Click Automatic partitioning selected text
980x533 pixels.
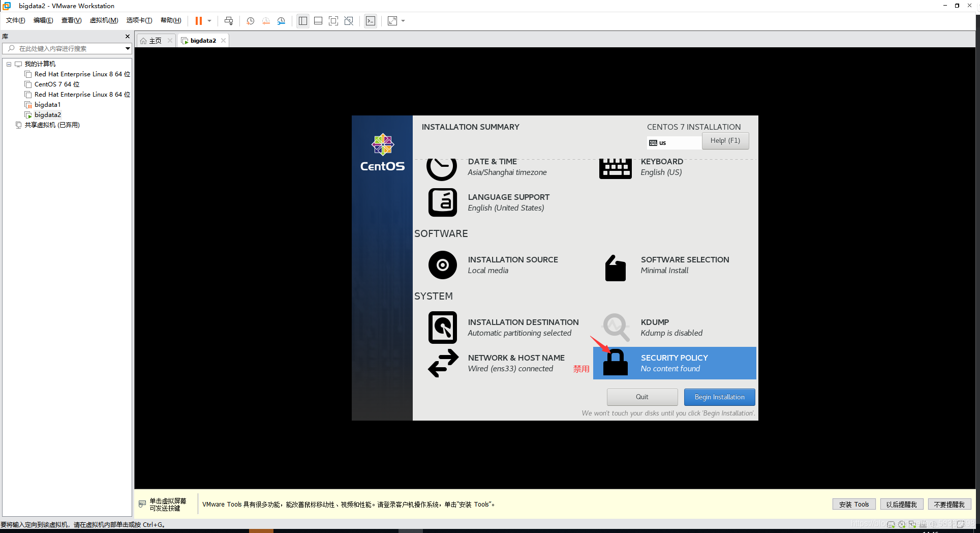click(519, 333)
